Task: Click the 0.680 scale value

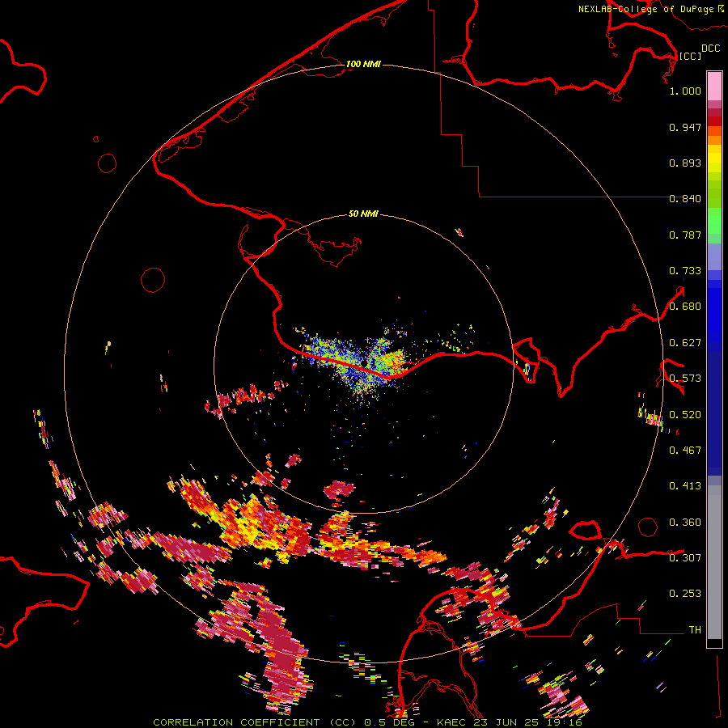Action: tap(685, 307)
